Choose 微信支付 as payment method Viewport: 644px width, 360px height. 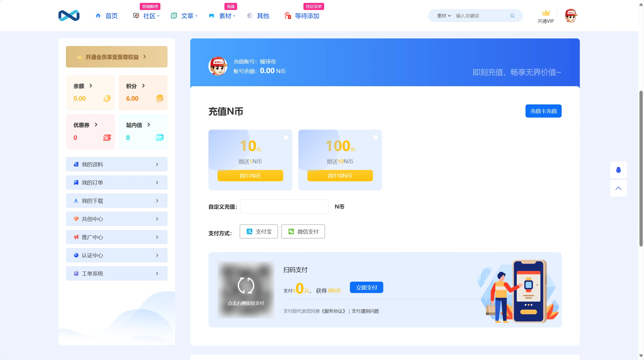(x=303, y=232)
